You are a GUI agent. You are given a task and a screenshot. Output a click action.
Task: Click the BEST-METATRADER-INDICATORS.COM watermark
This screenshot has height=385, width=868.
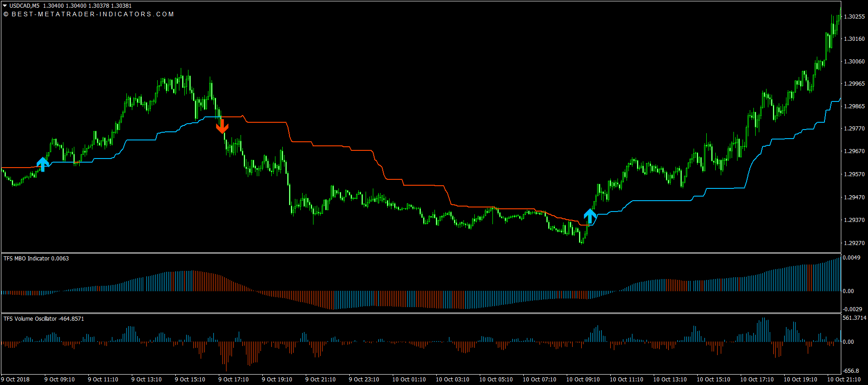click(x=89, y=14)
